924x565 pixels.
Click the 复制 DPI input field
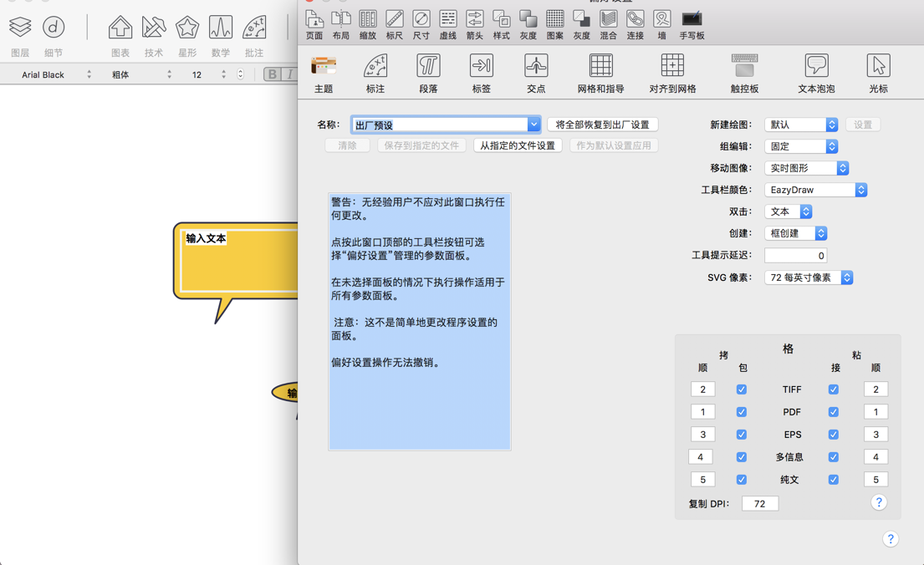pos(759,504)
